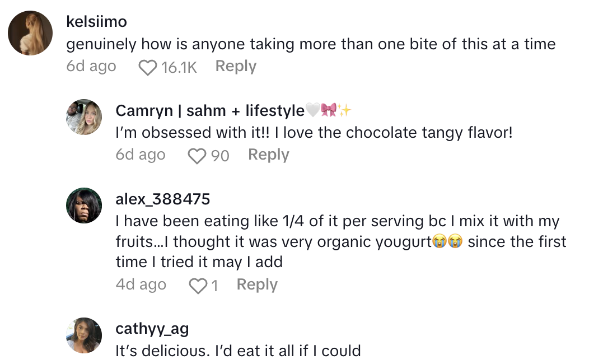This screenshot has height=364, width=589.
Task: Open the username kelsiimo
Action: click(96, 21)
